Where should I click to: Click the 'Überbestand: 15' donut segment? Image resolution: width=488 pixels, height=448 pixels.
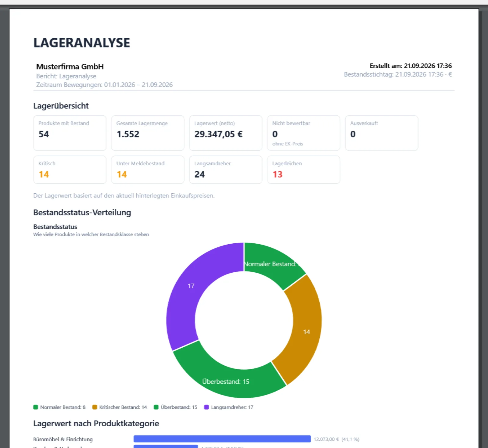226,382
